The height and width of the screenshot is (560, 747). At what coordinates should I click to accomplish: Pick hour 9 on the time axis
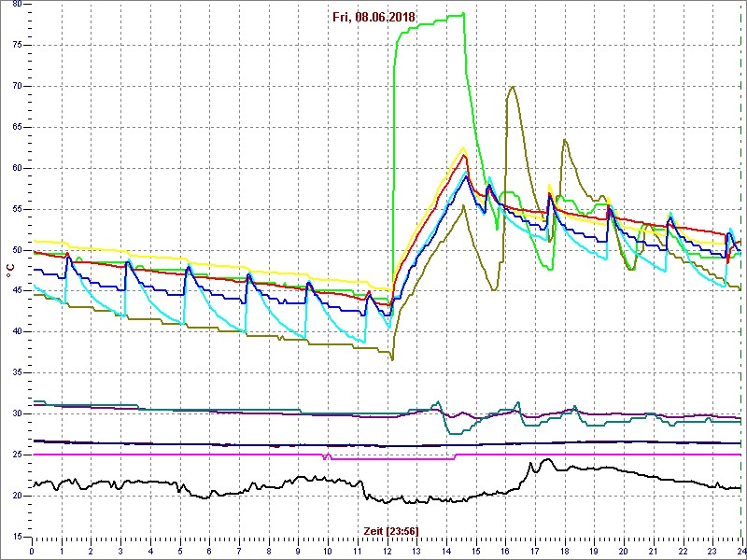click(298, 553)
